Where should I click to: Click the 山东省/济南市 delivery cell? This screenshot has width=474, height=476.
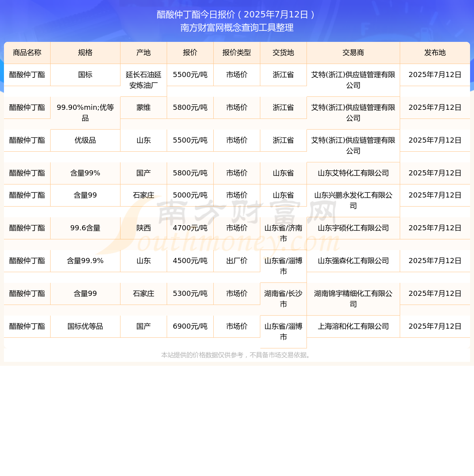(284, 233)
